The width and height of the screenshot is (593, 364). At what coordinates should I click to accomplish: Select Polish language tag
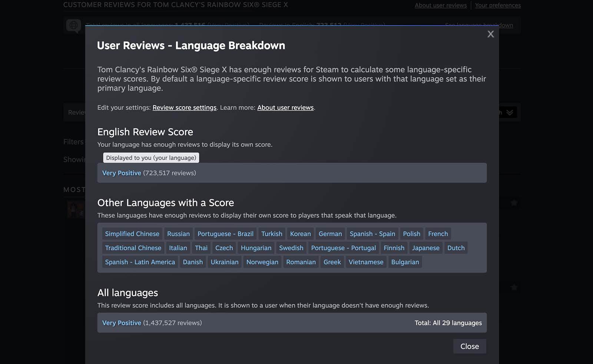411,234
